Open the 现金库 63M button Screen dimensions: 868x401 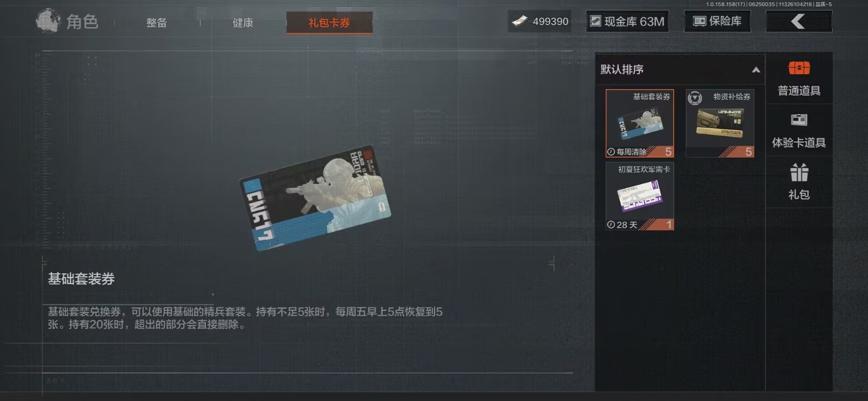coord(627,21)
